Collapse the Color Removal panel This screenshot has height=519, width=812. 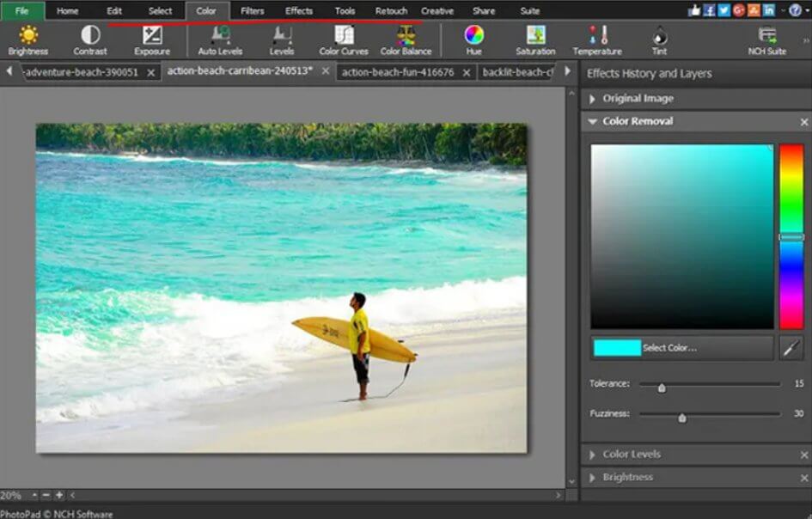pyautogui.click(x=592, y=121)
